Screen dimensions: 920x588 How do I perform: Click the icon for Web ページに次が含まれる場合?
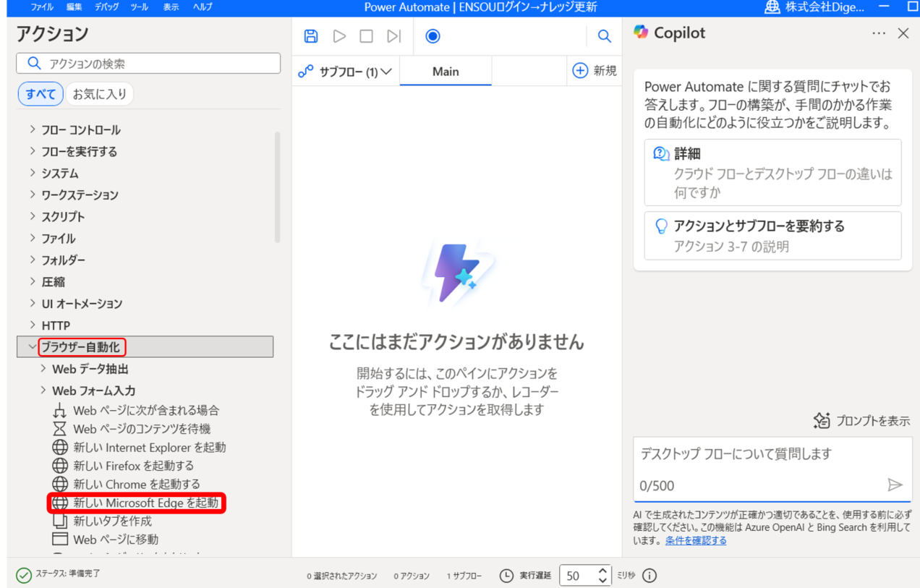click(60, 410)
